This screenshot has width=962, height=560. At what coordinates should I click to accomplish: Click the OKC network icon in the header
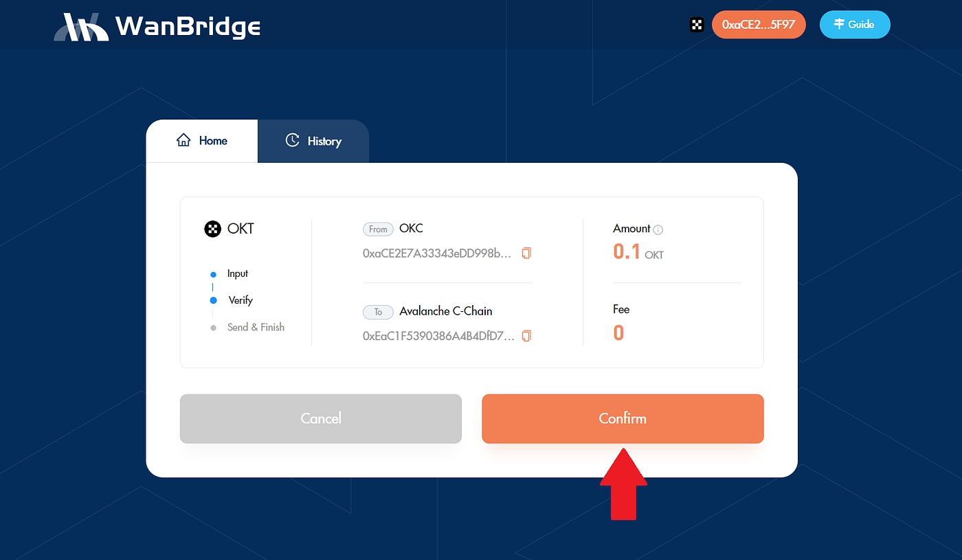(697, 25)
